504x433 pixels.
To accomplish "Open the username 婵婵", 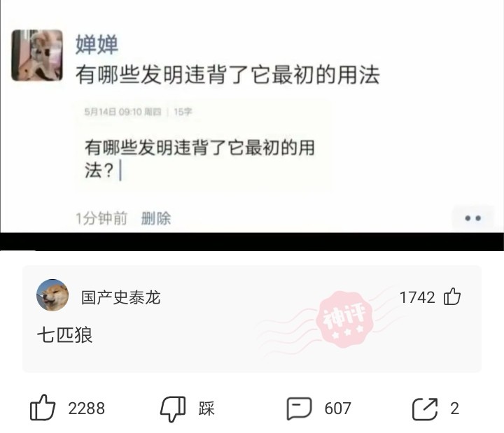I will (x=97, y=44).
